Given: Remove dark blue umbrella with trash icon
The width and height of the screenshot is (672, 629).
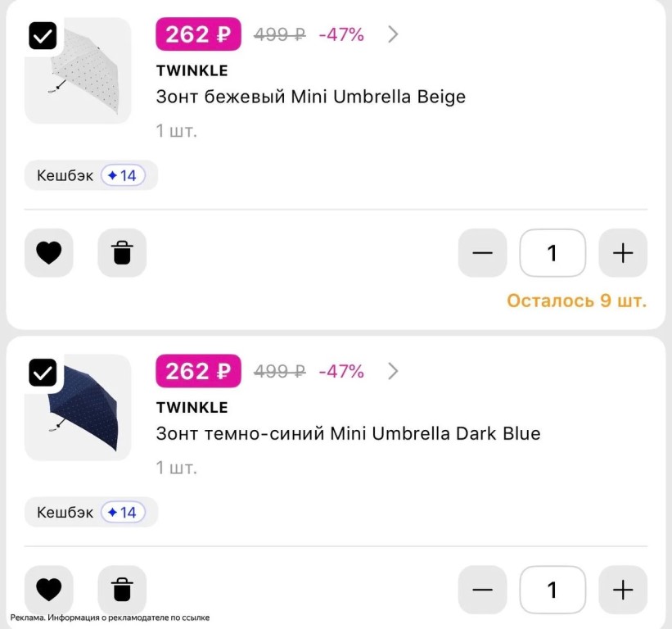Looking at the screenshot, I should tap(122, 590).
